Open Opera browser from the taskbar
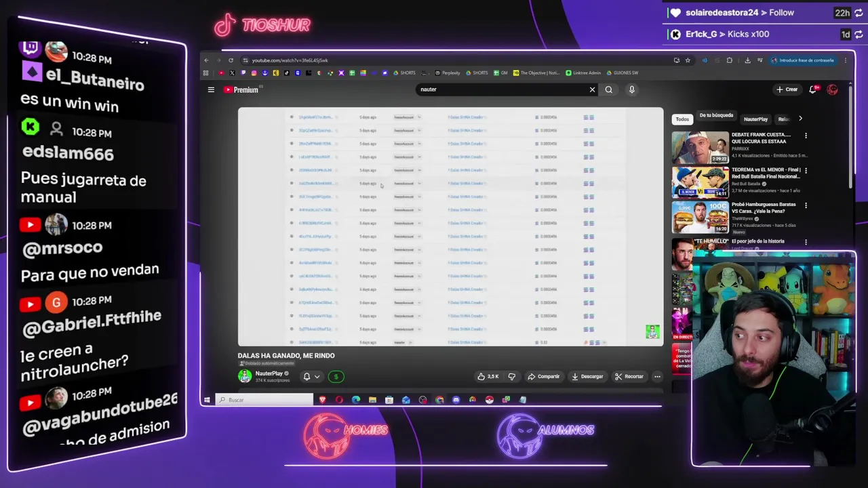The height and width of the screenshot is (488, 868). coord(339,400)
